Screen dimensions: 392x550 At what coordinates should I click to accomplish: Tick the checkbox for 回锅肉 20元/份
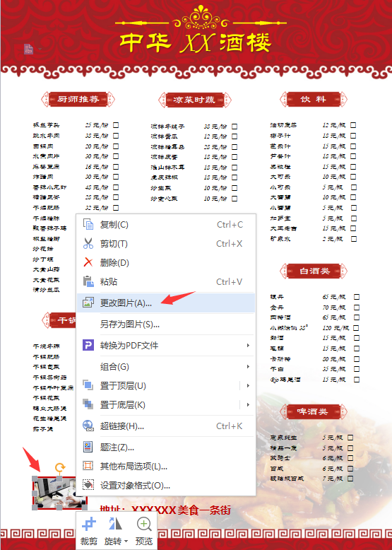[x=116, y=146]
